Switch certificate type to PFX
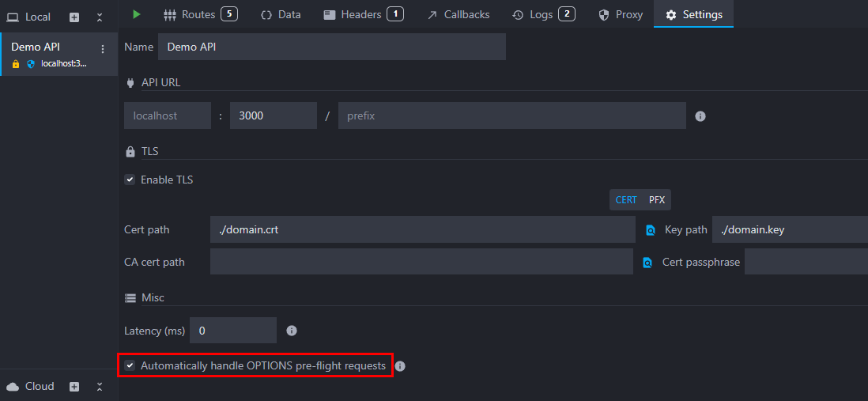 (657, 200)
